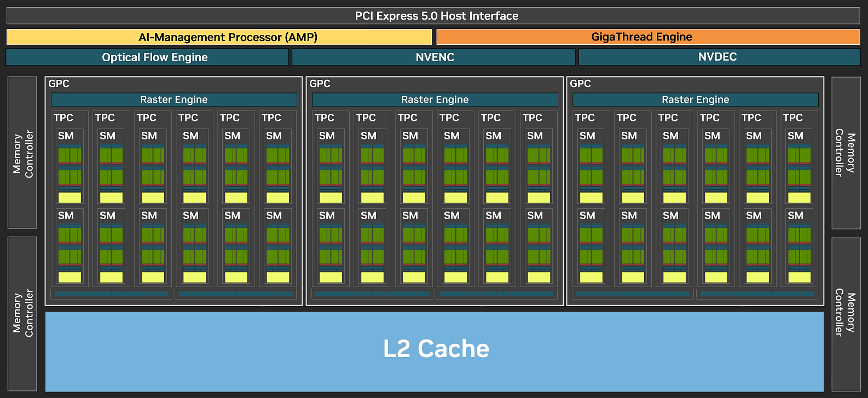Click the orange GigaThread Engine block
This screenshot has height=398, width=868.
pyautogui.click(x=648, y=37)
